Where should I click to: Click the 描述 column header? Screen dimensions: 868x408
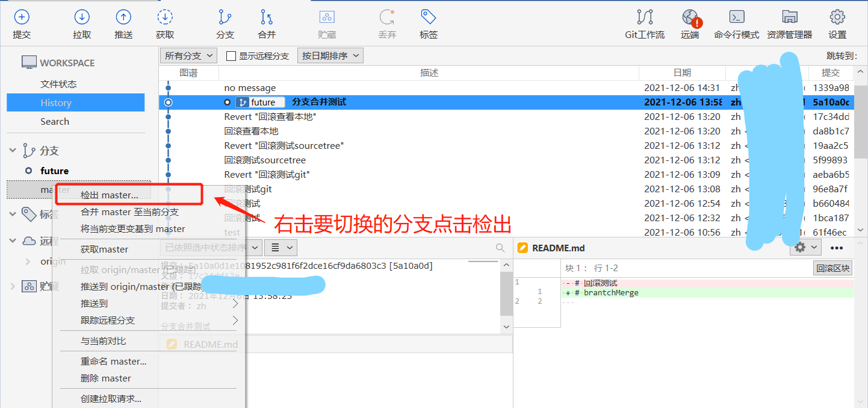click(429, 72)
